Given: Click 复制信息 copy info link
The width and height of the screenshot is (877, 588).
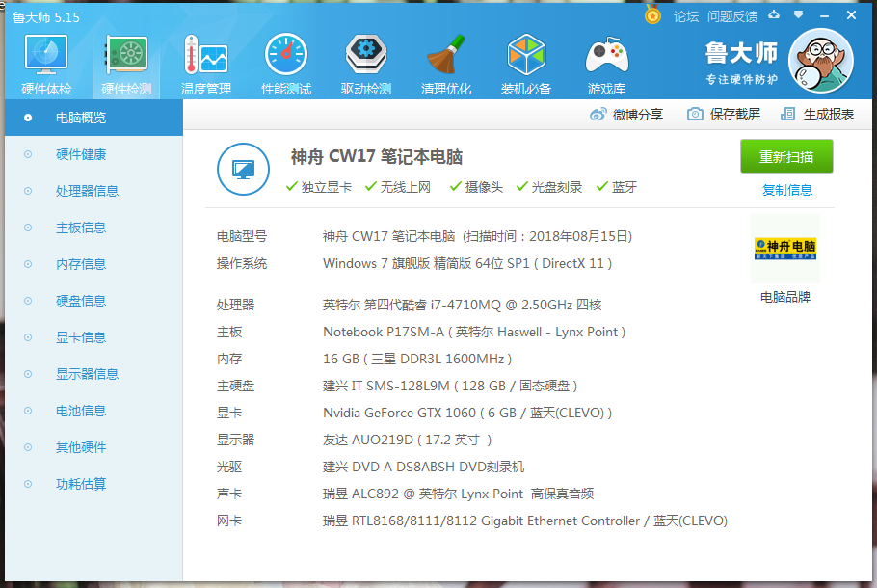Looking at the screenshot, I should point(787,190).
